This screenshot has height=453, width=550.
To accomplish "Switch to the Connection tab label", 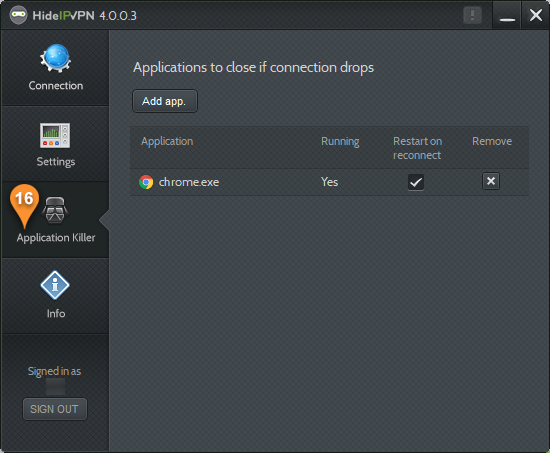I will tap(56, 86).
